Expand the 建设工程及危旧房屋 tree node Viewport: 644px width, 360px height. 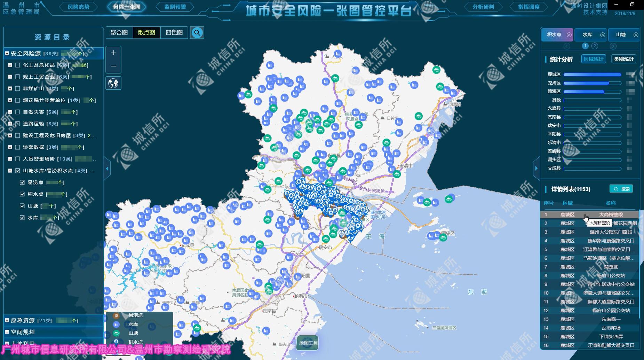10,135
